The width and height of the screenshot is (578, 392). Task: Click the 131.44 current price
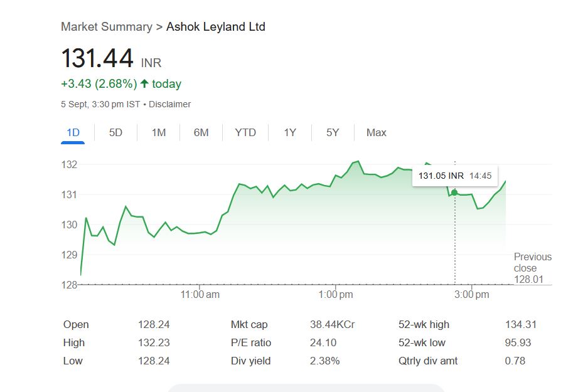click(97, 59)
